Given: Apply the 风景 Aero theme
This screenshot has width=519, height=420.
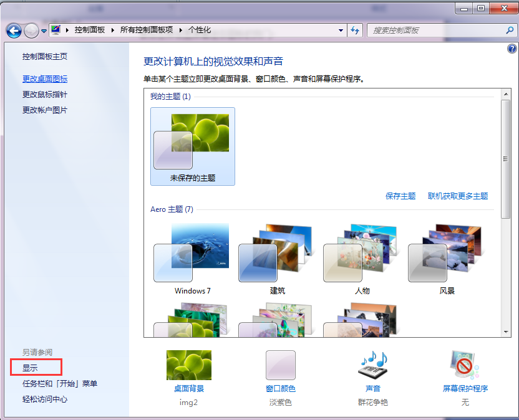Looking at the screenshot, I should [x=447, y=259].
